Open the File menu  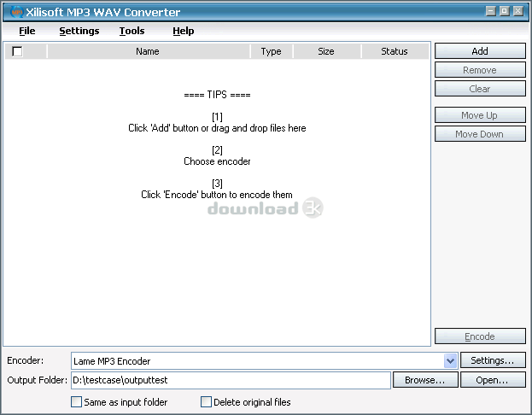[26, 31]
